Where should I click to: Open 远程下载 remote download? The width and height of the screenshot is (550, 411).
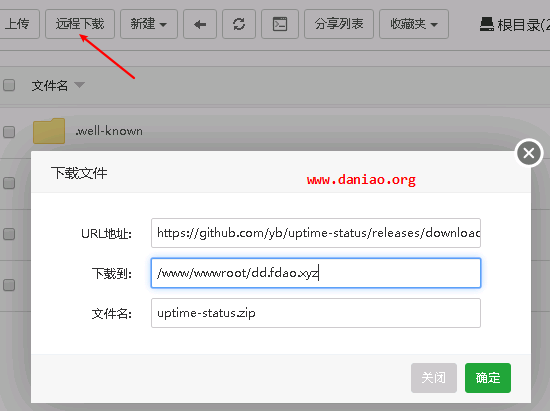coord(80,24)
